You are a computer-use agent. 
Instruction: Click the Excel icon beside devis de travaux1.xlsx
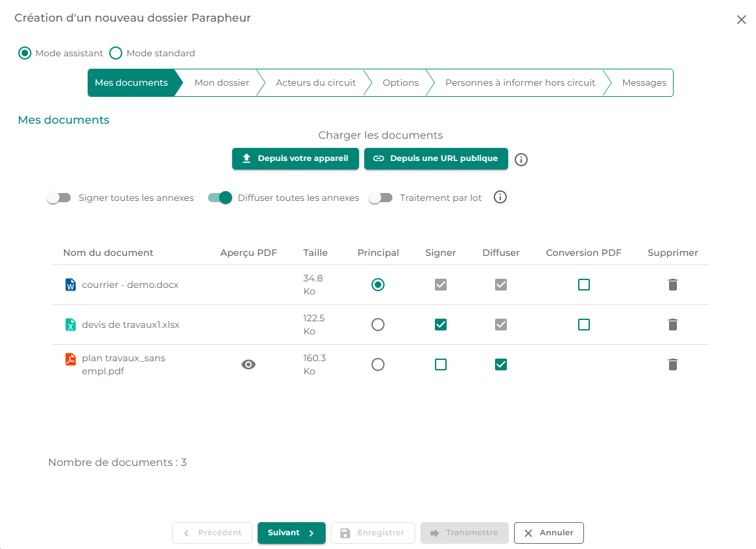pyautogui.click(x=71, y=325)
